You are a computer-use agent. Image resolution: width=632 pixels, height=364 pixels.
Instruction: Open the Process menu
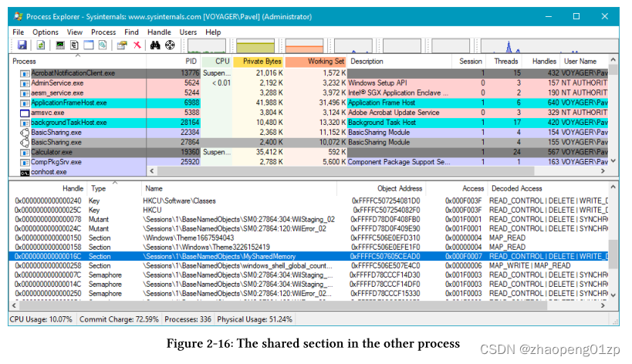click(103, 32)
